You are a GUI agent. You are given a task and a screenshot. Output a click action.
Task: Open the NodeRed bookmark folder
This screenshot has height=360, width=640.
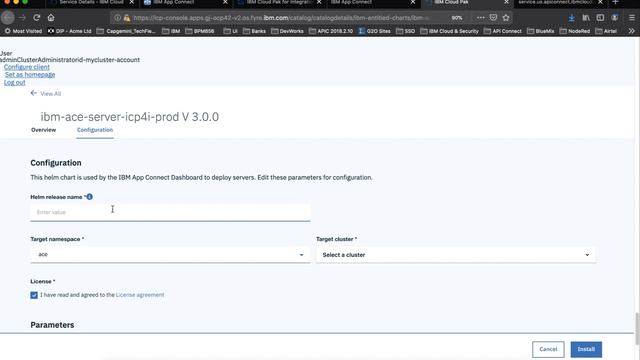(575, 31)
